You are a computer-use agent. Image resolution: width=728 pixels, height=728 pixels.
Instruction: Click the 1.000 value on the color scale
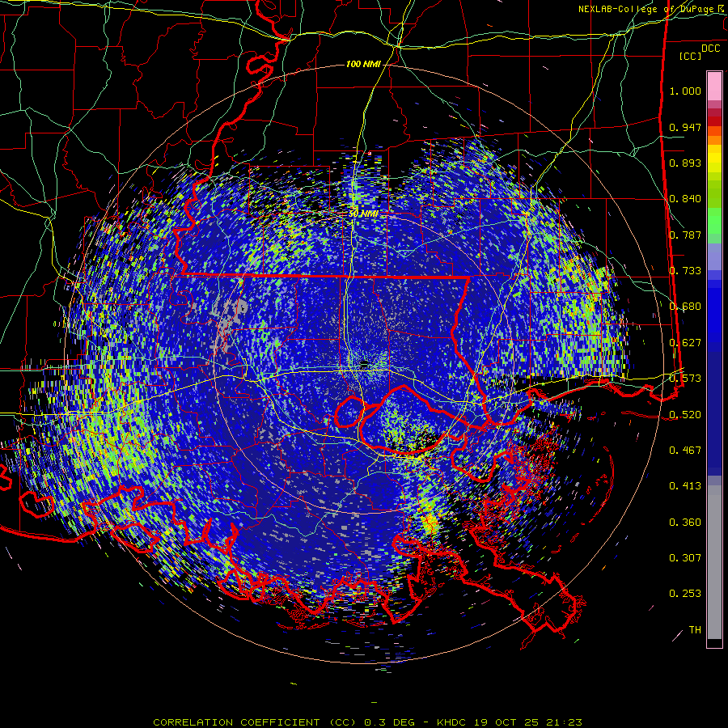click(685, 91)
